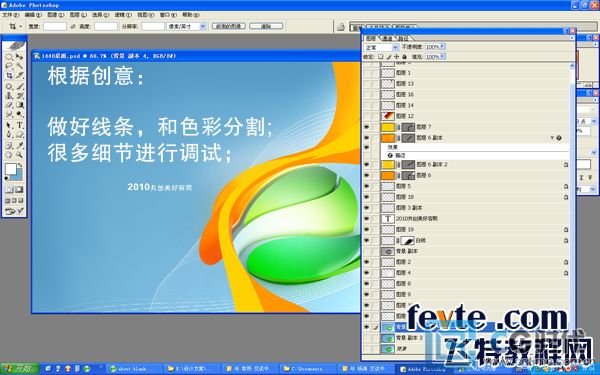Show hidden layer 背景 副本

tap(367, 251)
